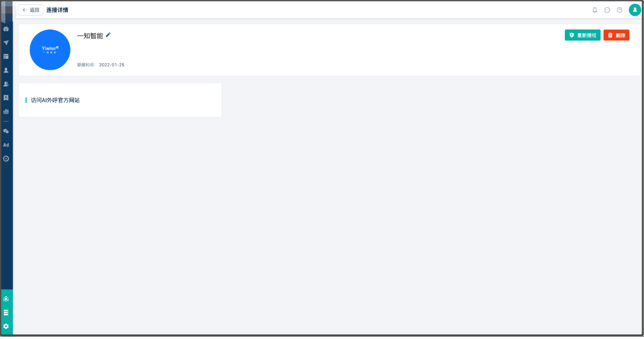Open the WeChat sidebar icon

pyautogui.click(x=6, y=131)
